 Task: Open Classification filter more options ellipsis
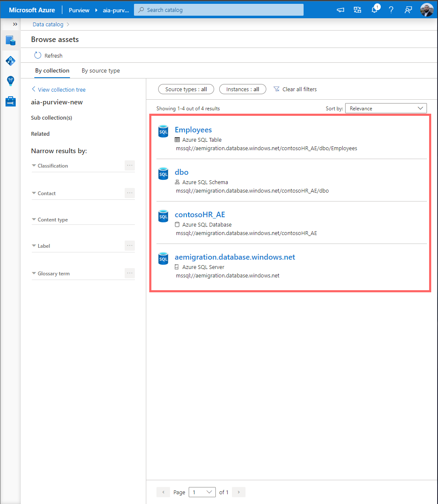coord(130,165)
